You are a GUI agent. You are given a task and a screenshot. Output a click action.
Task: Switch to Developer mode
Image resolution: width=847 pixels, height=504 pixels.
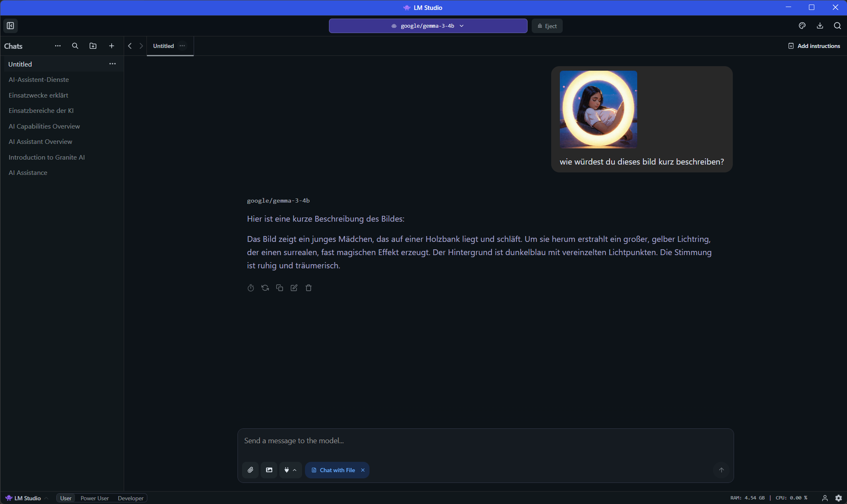(130, 498)
